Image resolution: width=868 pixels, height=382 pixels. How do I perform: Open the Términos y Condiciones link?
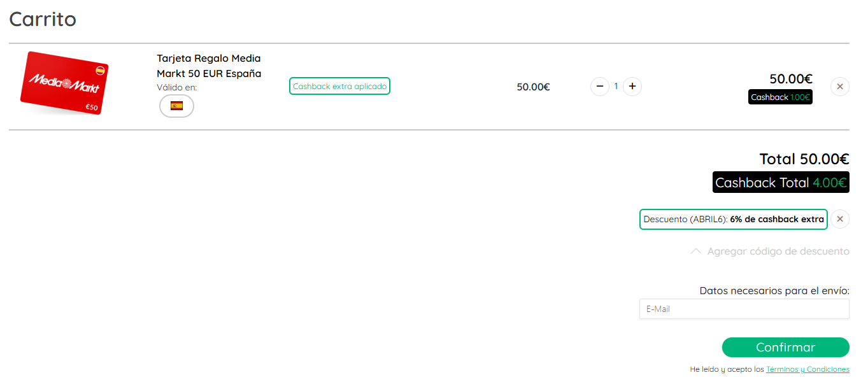pos(808,369)
